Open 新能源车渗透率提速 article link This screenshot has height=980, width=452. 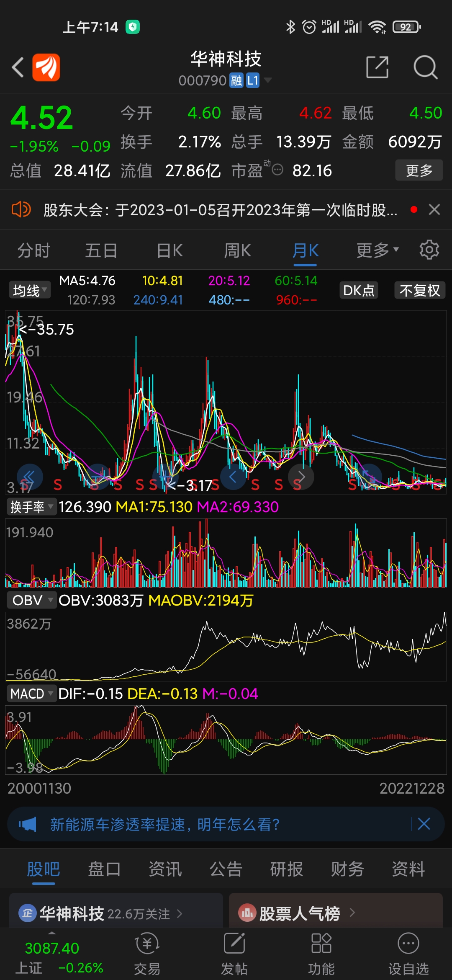[164, 824]
